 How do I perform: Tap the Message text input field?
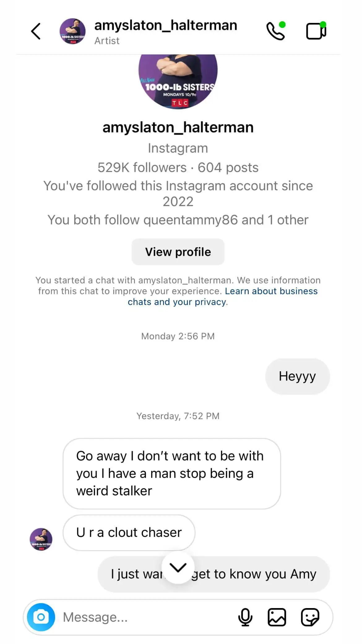pos(139,617)
